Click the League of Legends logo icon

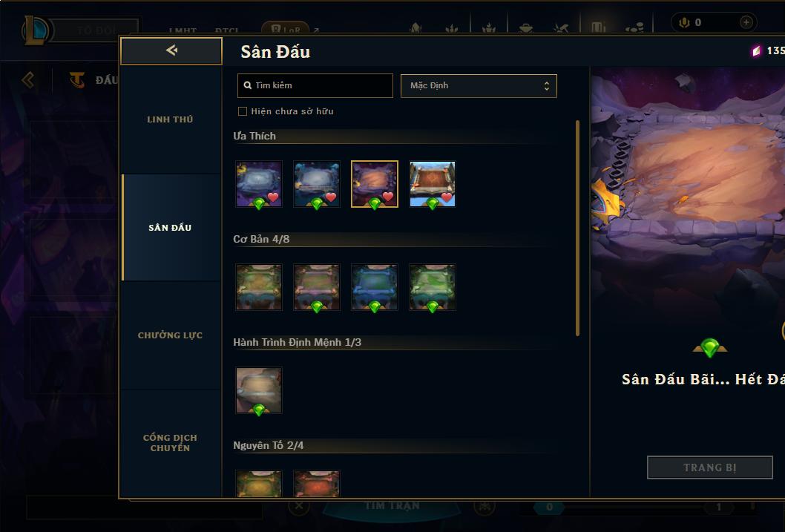pos(36,30)
